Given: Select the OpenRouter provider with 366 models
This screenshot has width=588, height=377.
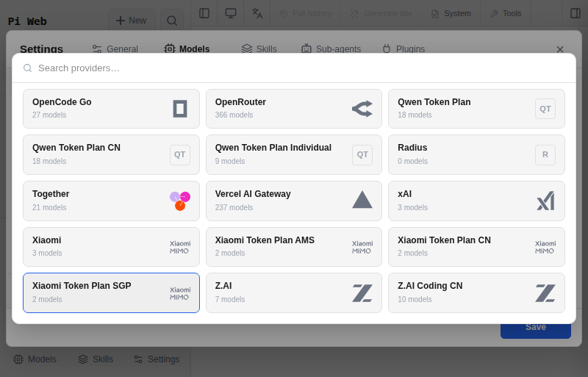Looking at the screenshot, I should coord(293,109).
